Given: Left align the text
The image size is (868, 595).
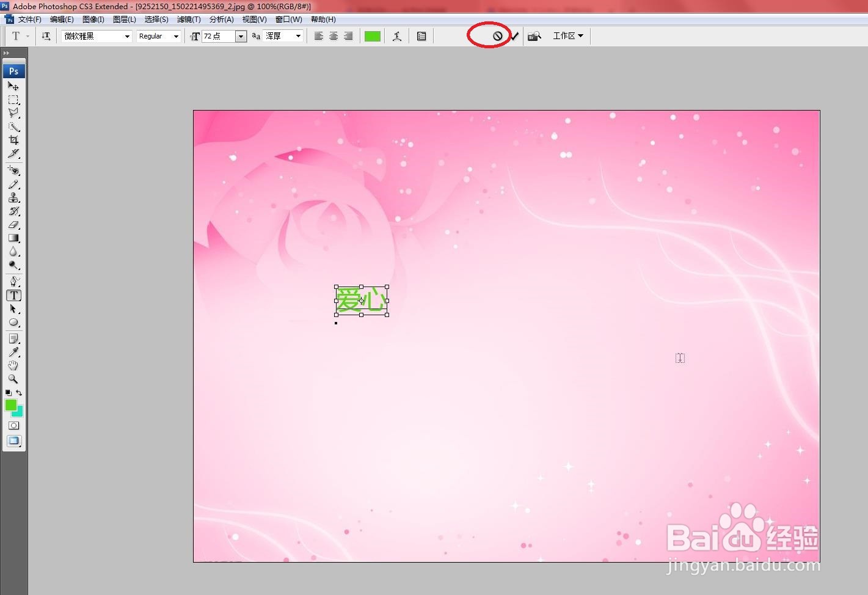Looking at the screenshot, I should [319, 36].
